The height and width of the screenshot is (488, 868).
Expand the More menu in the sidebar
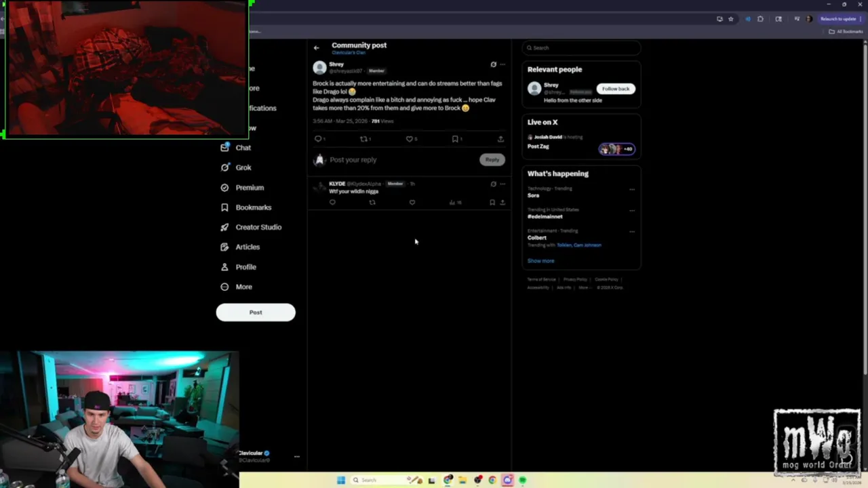[236, 287]
